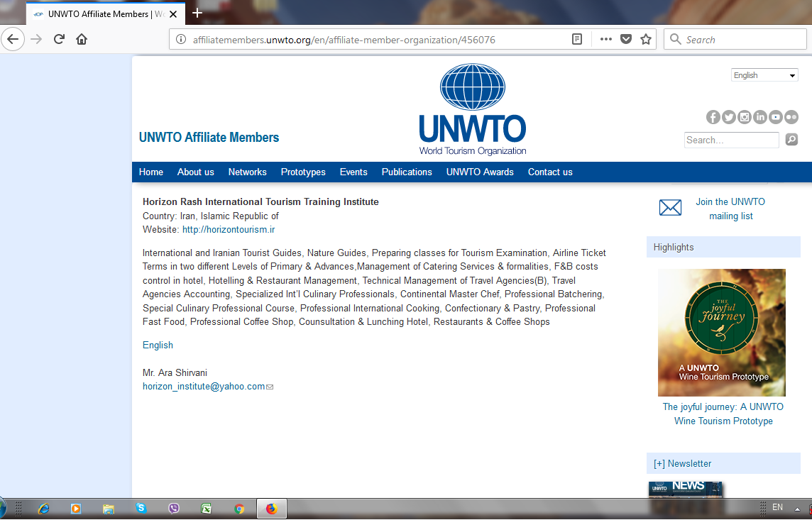This screenshot has width=812, height=520.
Task: Open the Firefox home page
Action: coord(82,39)
